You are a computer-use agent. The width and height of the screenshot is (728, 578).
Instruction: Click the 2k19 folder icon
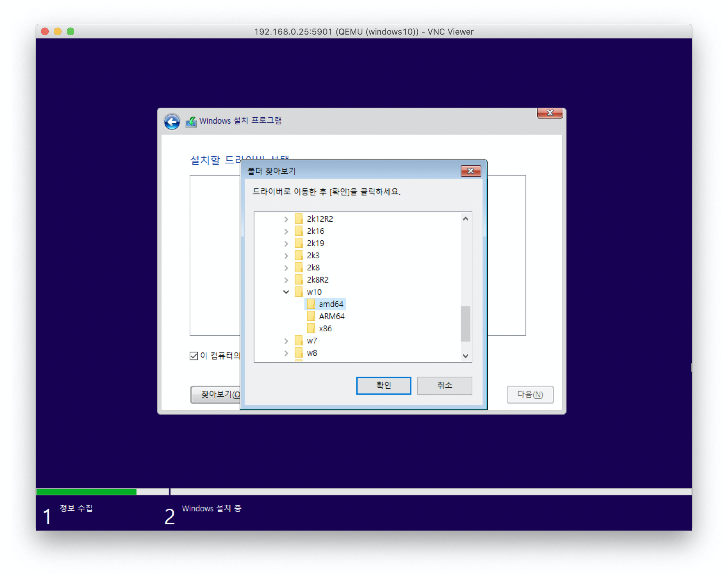pyautogui.click(x=299, y=243)
